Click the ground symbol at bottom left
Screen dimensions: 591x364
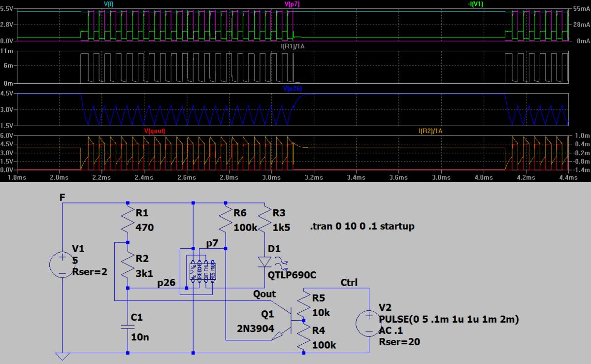(x=63, y=356)
